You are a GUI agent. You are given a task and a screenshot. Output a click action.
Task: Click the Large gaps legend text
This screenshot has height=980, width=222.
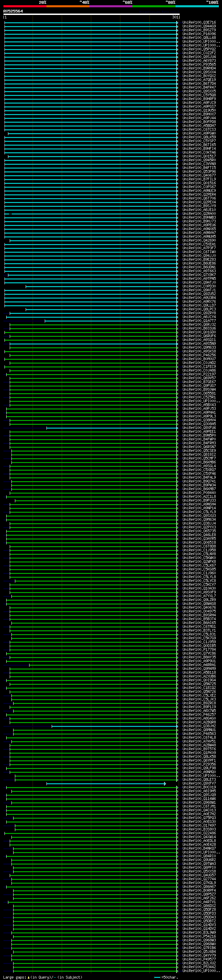[x=43, y=977]
